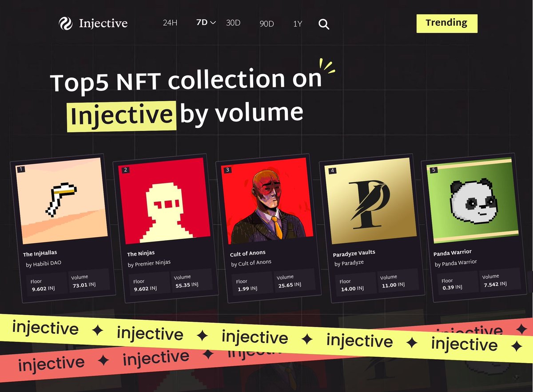Screen dimensions: 533x392
Task: Click the rank 1 badge on InjHallas
Action: (x=21, y=169)
